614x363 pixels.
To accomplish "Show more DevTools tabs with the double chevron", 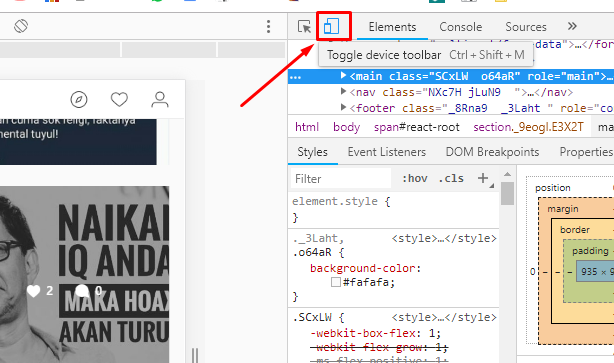I will [572, 26].
